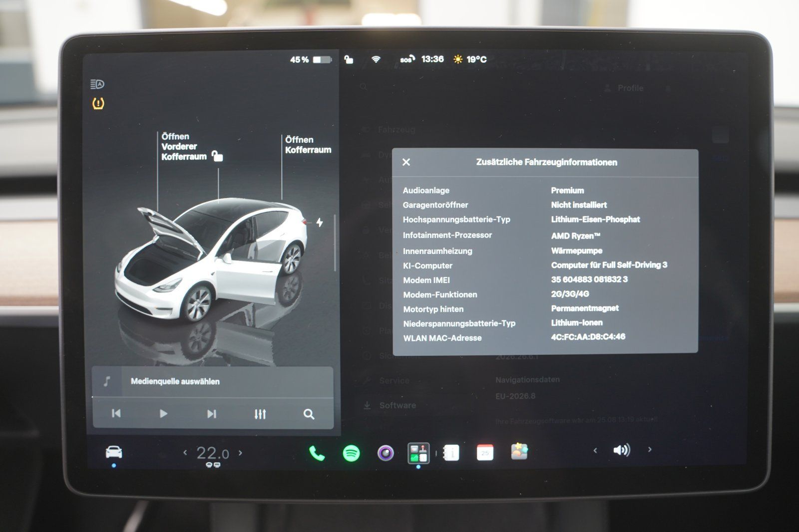The width and height of the screenshot is (799, 532).
Task: Launch the Spotify app
Action: pyautogui.click(x=352, y=453)
